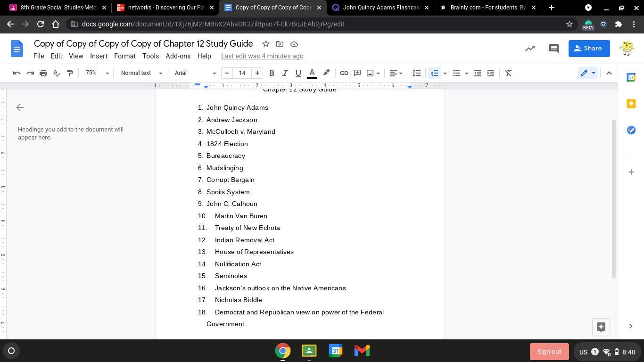644x362 pixels.
Task: Open Google Keep in side panel
Action: tap(631, 104)
